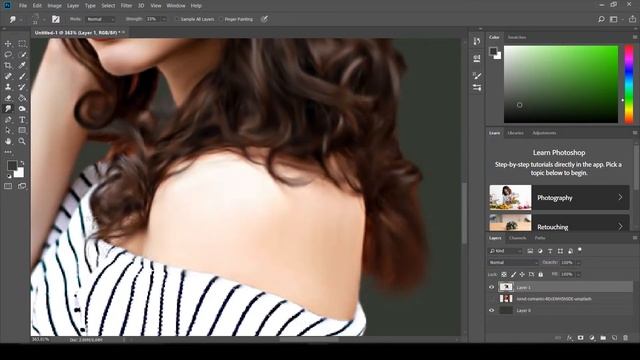Open the layer blend mode dropdown
This screenshot has width=640, height=360.
click(x=513, y=262)
